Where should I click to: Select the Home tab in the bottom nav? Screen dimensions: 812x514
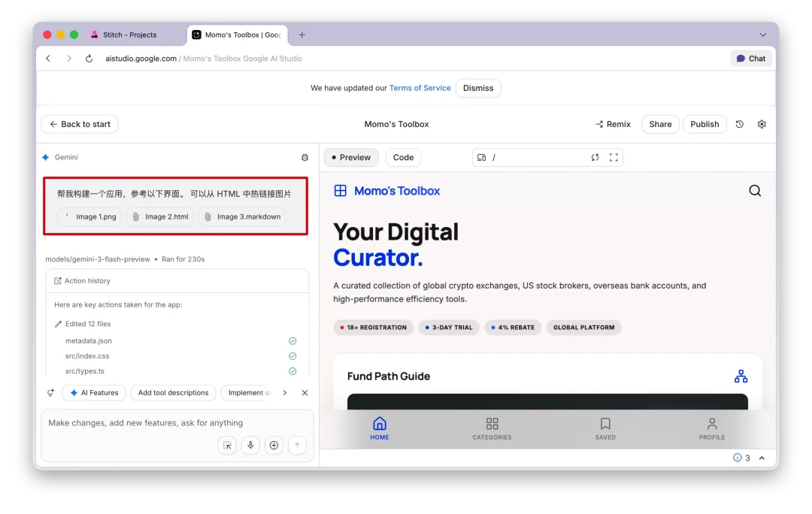[380, 428]
